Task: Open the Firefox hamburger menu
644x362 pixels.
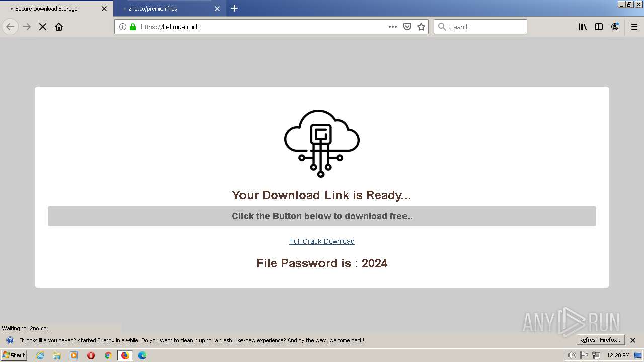Action: click(x=634, y=27)
